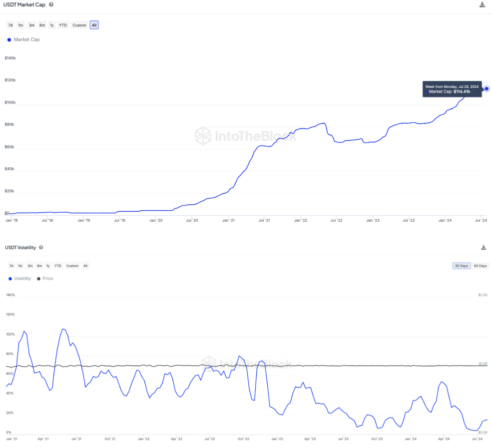492x448 pixels.
Task: Click the blue Market Cap legend dot
Action: [8, 39]
